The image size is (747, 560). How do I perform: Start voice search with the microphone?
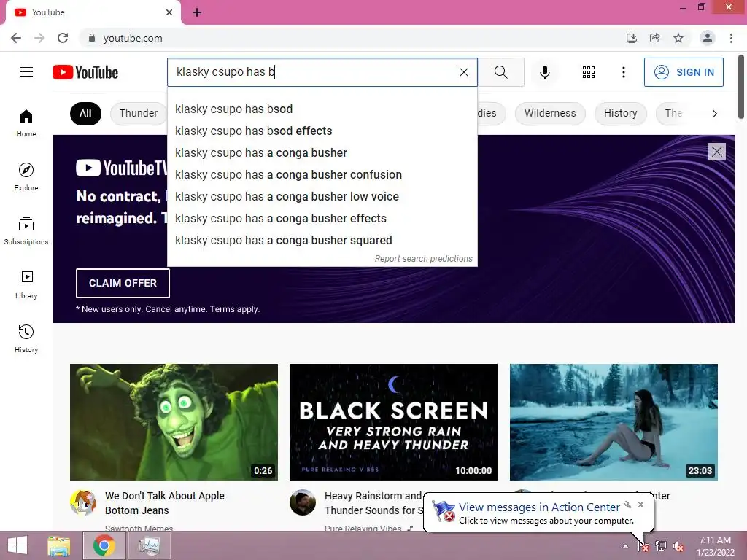544,72
